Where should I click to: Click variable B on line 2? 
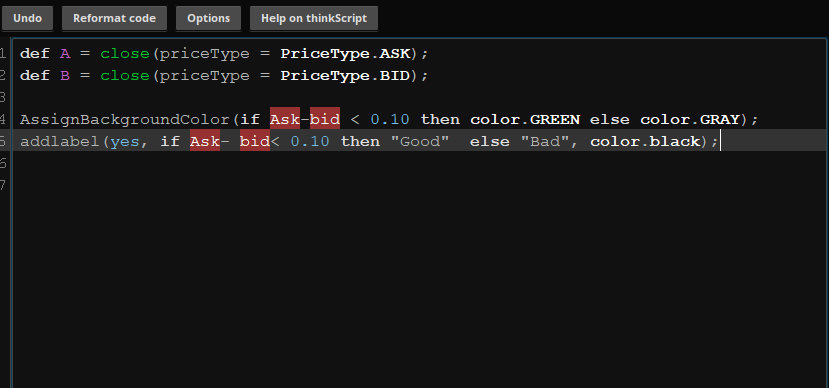[65, 76]
